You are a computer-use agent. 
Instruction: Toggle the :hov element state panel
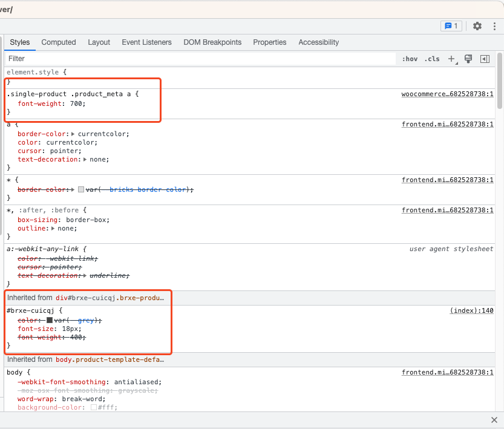[x=410, y=59]
